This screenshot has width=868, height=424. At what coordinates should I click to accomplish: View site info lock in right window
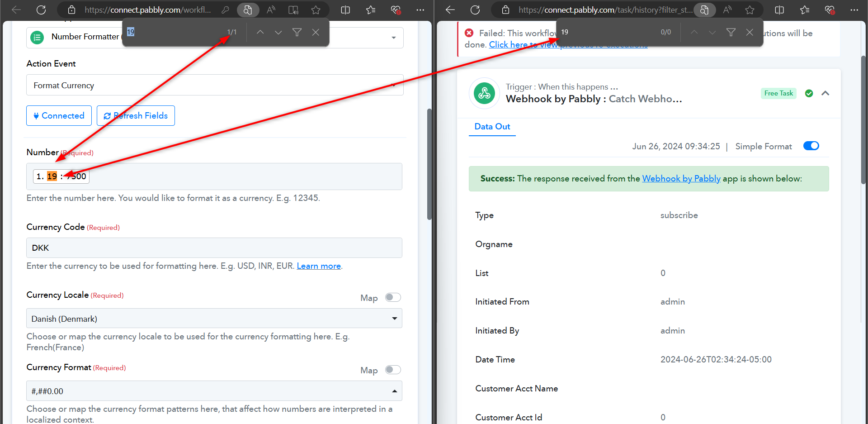click(505, 10)
